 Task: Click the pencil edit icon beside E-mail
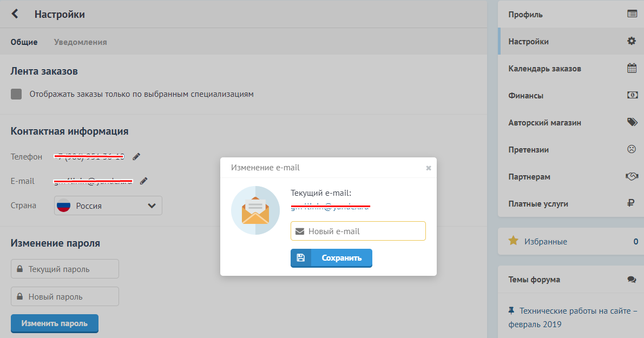pos(143,181)
